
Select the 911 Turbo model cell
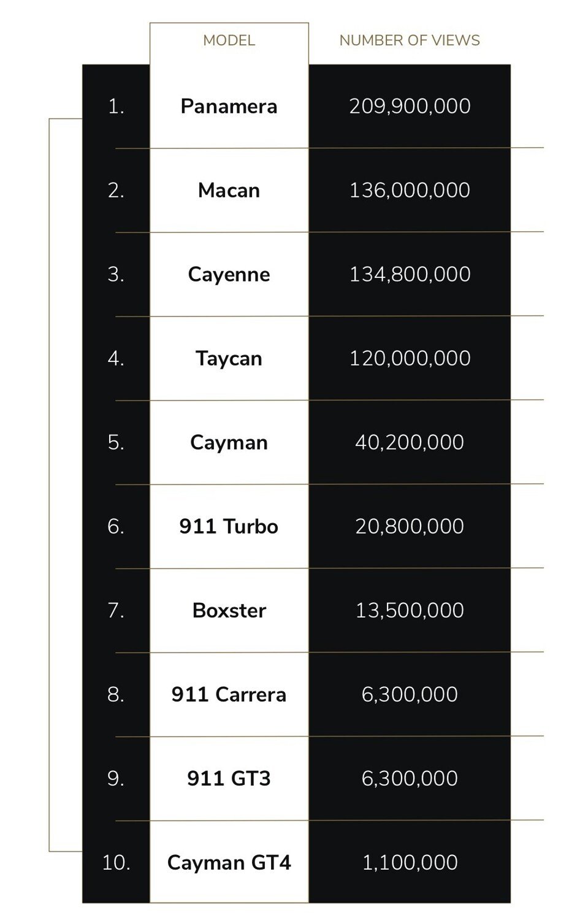point(229,526)
